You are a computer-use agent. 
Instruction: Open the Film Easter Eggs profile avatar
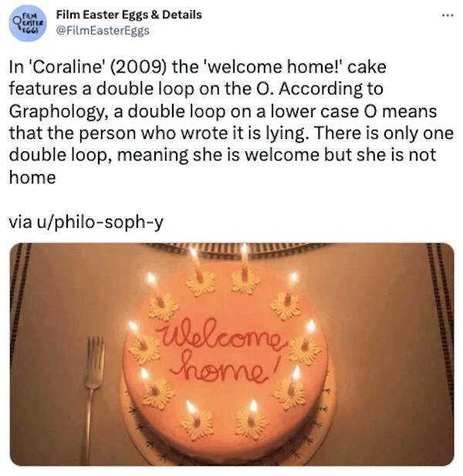pos(28,23)
